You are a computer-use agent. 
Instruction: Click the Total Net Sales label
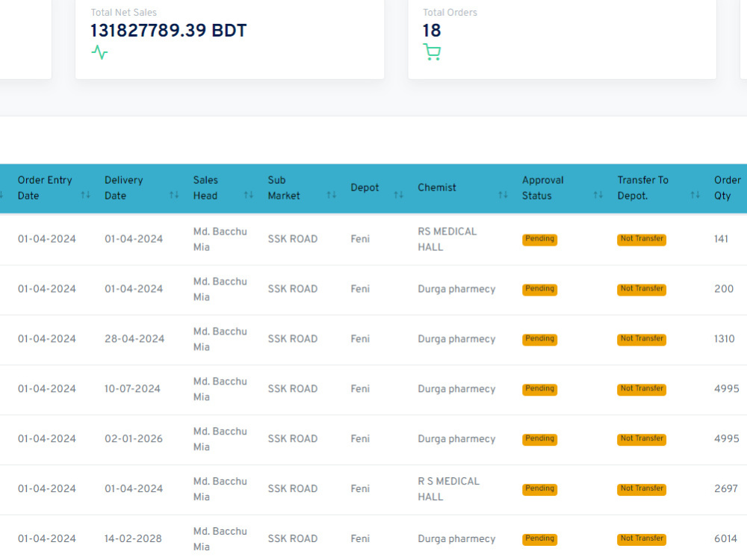[x=124, y=13]
